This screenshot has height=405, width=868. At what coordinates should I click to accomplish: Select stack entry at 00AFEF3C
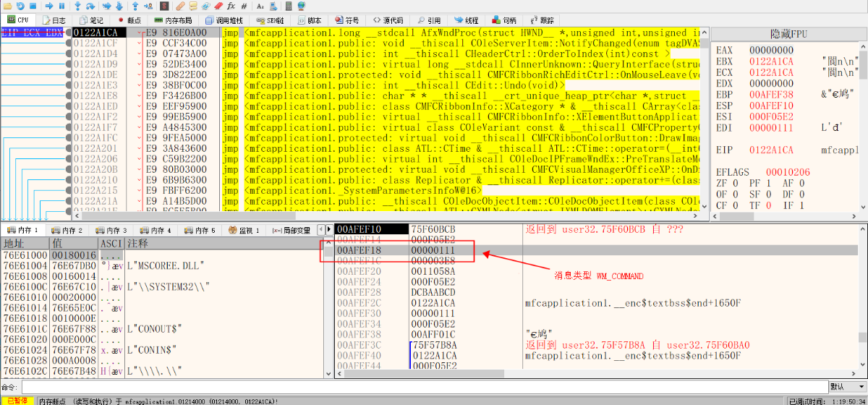(595, 345)
